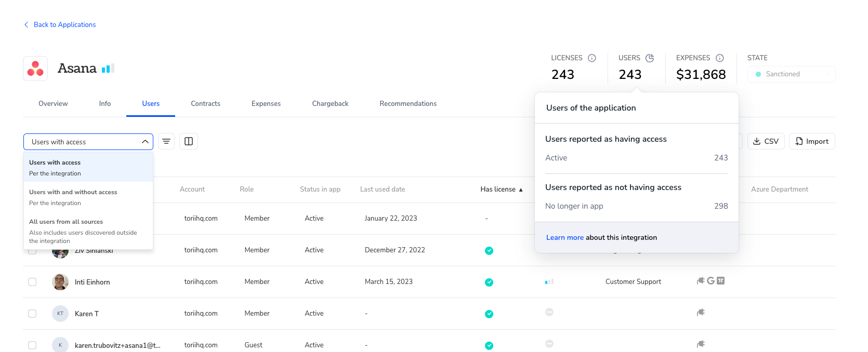
Task: Click the K initials avatar of karen.trubovitz
Action: point(60,345)
